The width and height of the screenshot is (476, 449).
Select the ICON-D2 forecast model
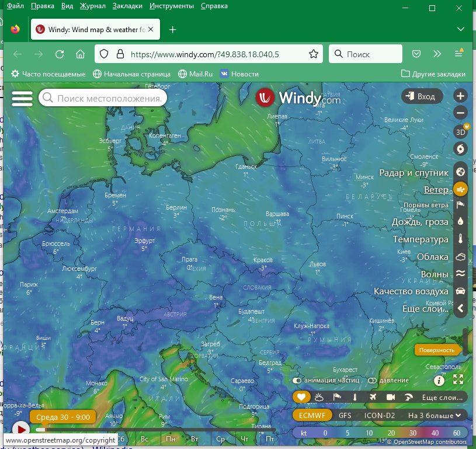pyautogui.click(x=380, y=415)
